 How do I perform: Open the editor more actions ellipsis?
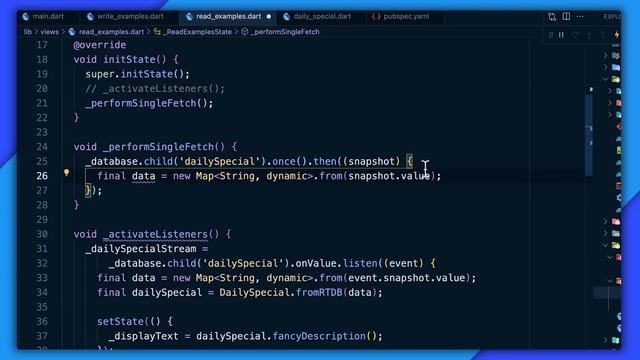580,17
